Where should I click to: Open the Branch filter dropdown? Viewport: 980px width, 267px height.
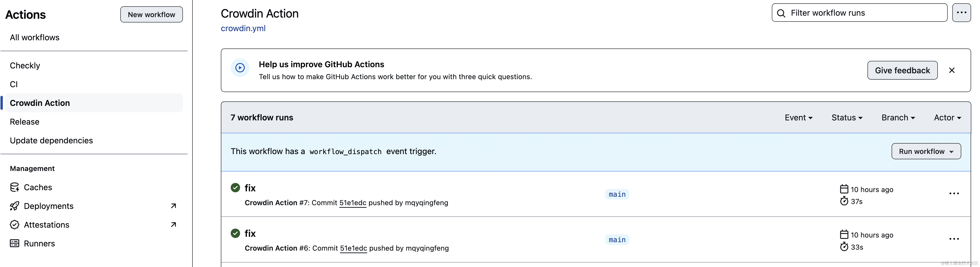click(x=898, y=118)
